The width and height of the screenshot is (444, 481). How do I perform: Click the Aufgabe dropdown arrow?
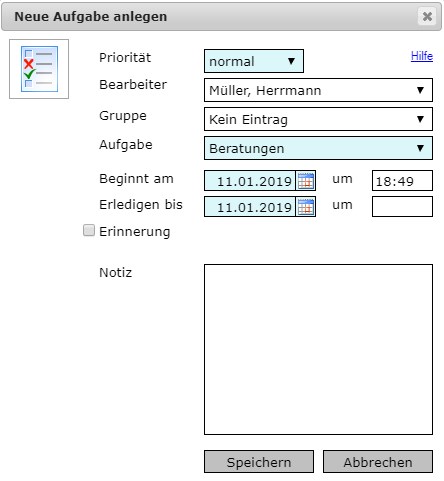coord(420,148)
